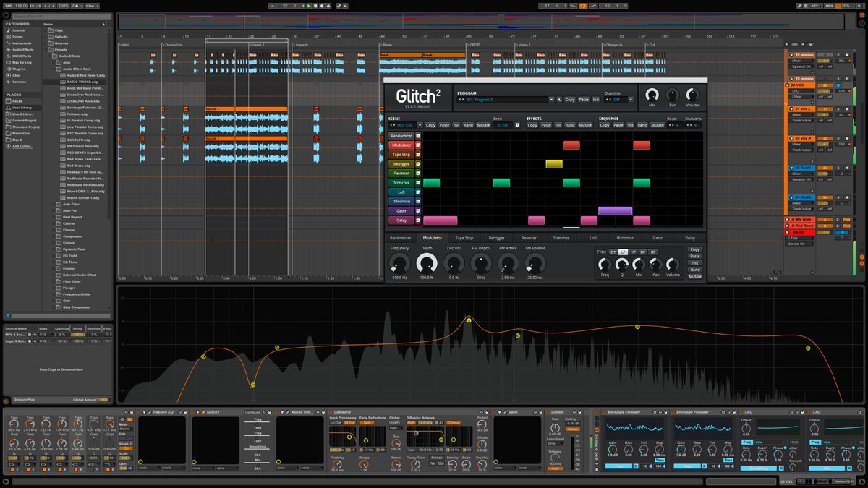
Task: Turn Modulator filter Off
Action: [613, 252]
